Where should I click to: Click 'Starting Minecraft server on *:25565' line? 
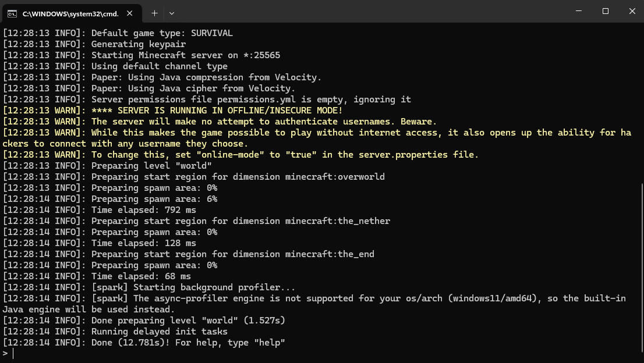click(x=141, y=55)
